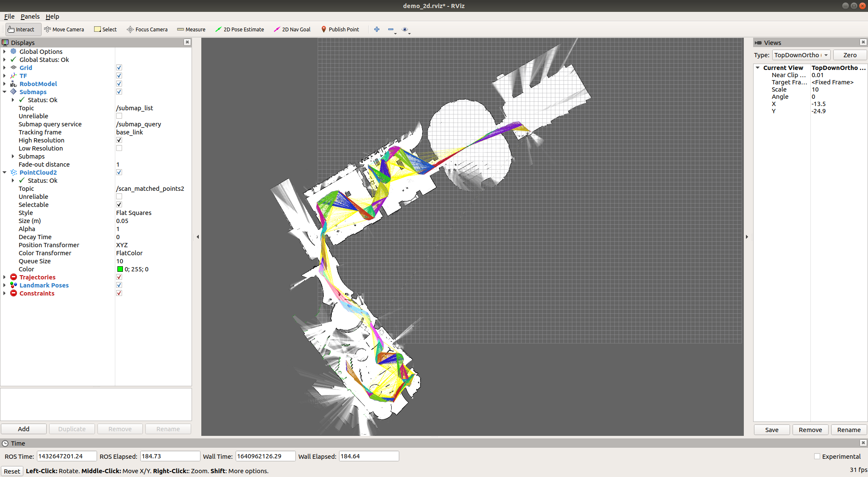868x477 pixels.
Task: Uncheck High Resolution under Submaps
Action: 119,140
